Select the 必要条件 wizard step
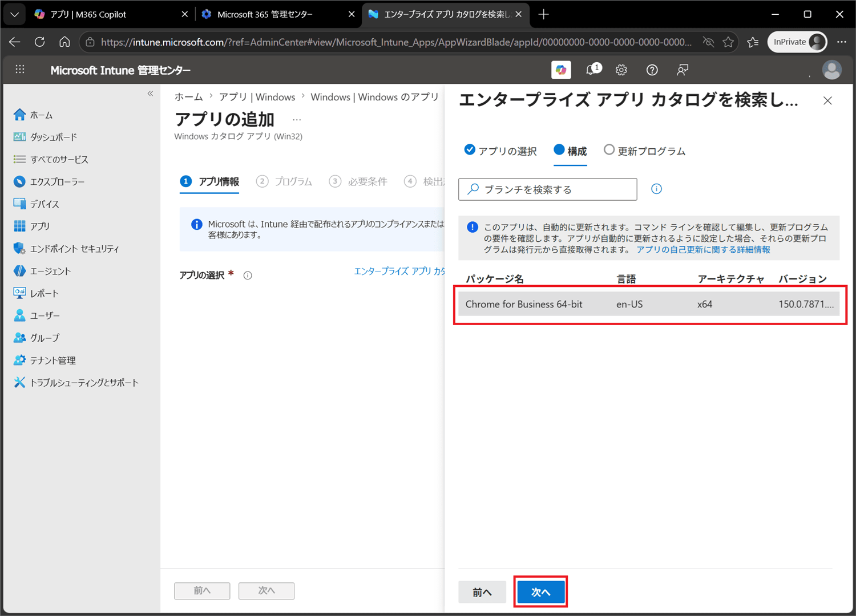The image size is (856, 616). (358, 181)
